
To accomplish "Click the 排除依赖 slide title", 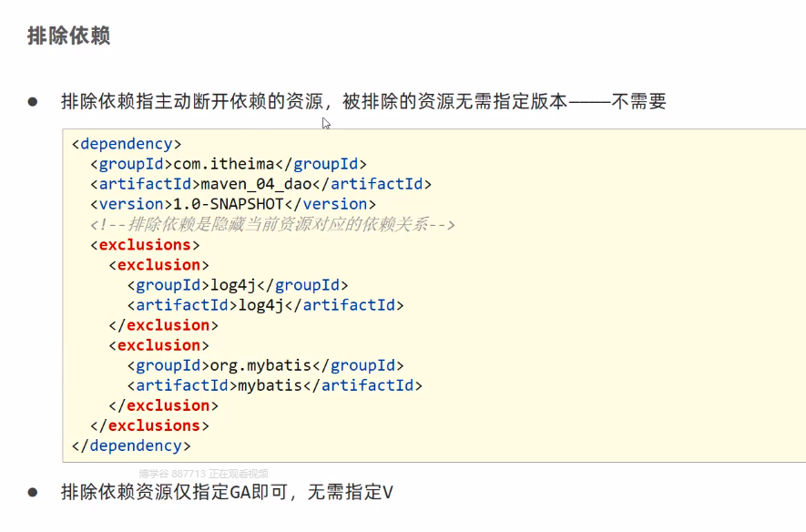I will coord(69,36).
